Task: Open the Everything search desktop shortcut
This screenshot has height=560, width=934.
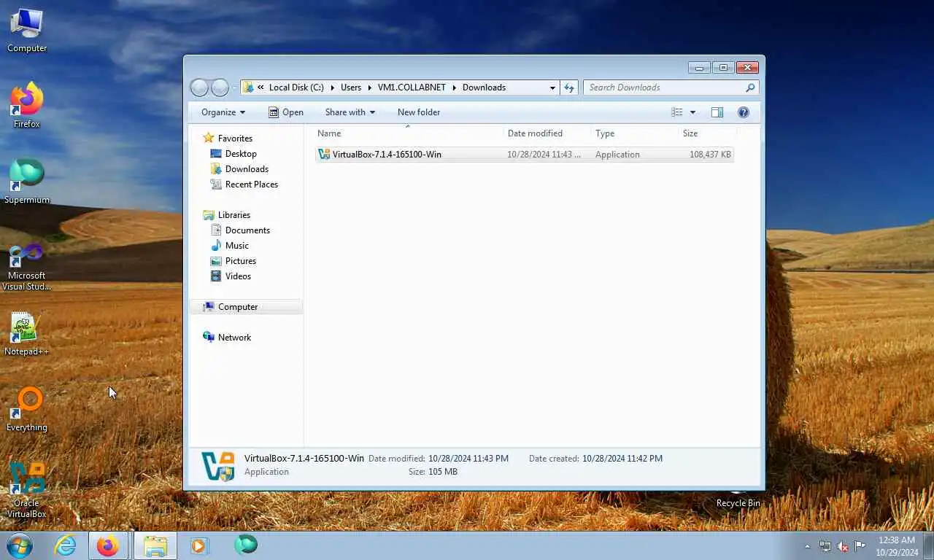Action: tap(26, 410)
